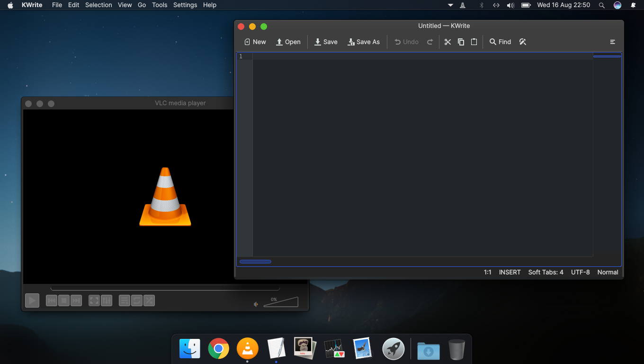Image resolution: width=644 pixels, height=364 pixels.
Task: Click the Copy icon in toolbar
Action: click(x=461, y=42)
